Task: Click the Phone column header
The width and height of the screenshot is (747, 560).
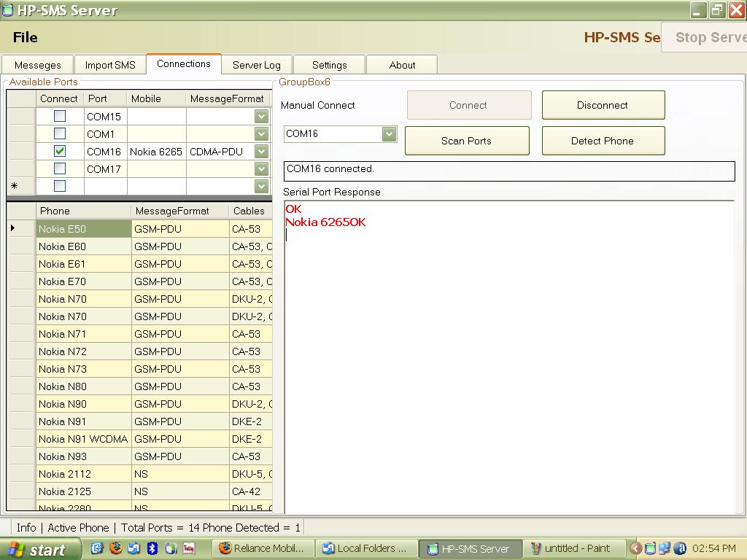Action: point(83,211)
